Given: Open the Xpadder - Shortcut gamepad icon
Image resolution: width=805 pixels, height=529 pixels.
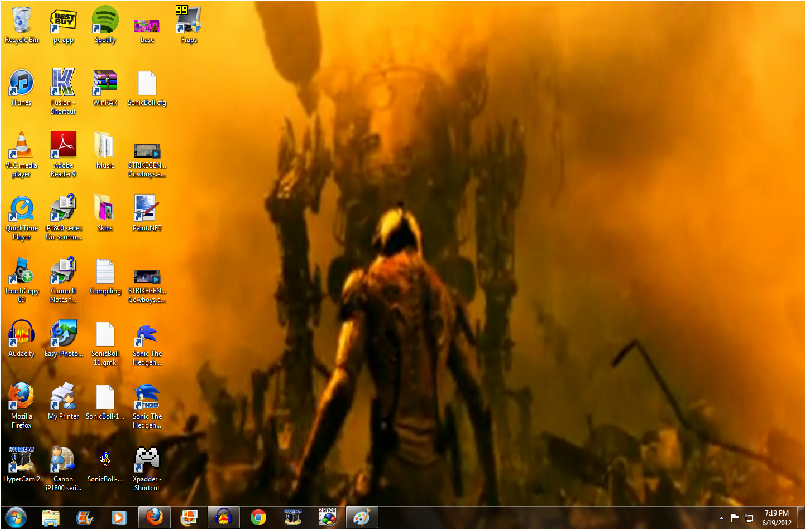Looking at the screenshot, I should pyautogui.click(x=147, y=468).
